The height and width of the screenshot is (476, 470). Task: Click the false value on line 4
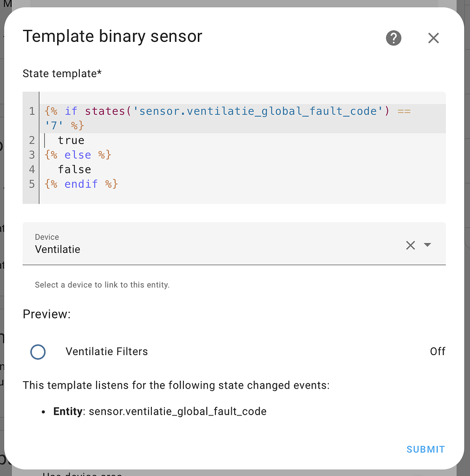pos(74,169)
